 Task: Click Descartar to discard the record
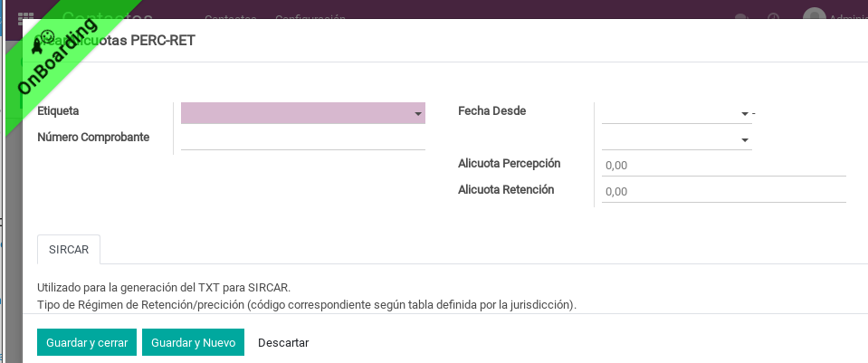coord(283,342)
